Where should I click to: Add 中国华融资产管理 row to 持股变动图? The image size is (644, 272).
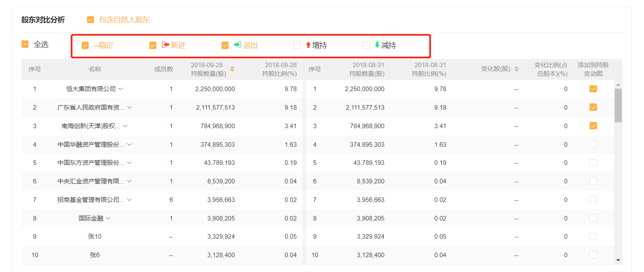[x=593, y=144]
